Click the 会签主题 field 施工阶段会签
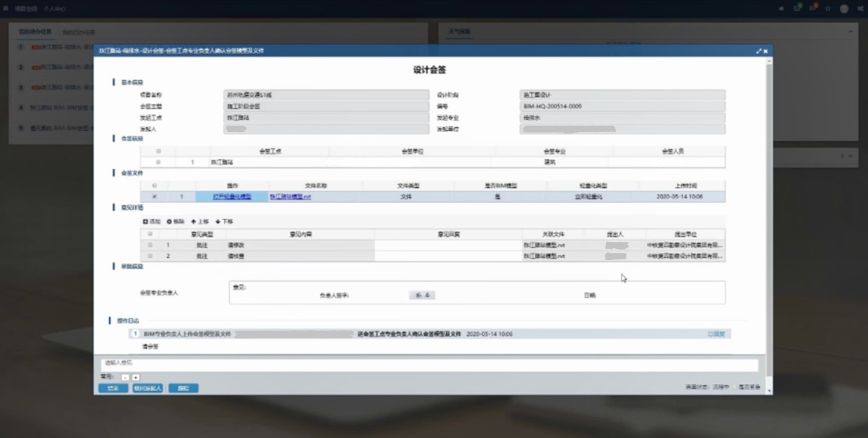The image size is (868, 438). coord(326,106)
